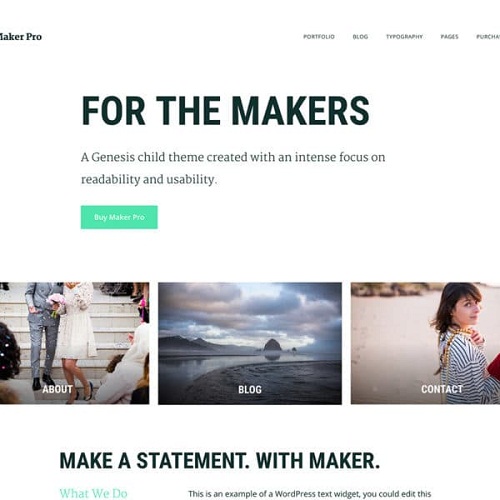Screen dimensions: 500x500
Task: Click the Maker Pro site title
Action: coord(21,37)
